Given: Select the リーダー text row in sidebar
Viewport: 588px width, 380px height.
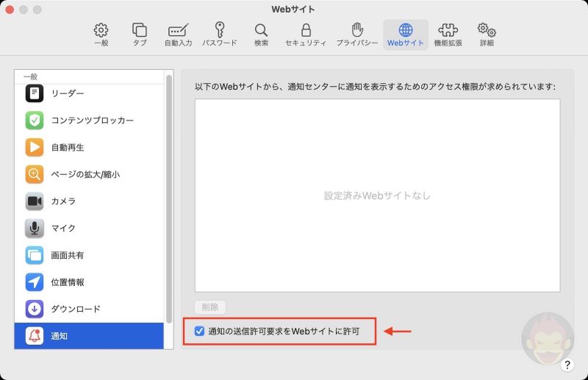Looking at the screenshot, I should (68, 93).
